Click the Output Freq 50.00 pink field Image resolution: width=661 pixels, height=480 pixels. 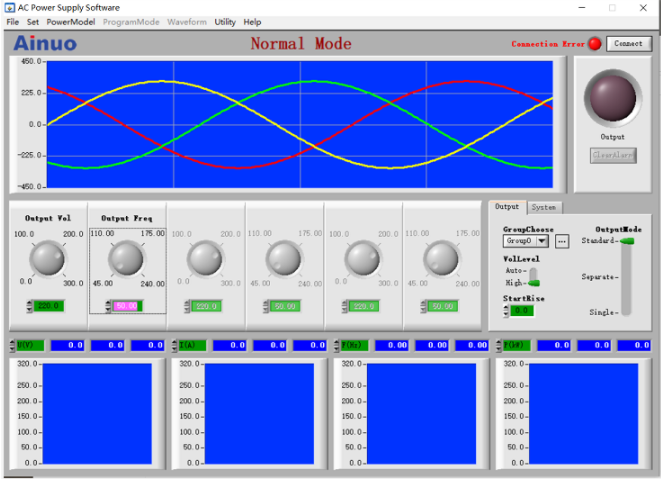coord(127,306)
